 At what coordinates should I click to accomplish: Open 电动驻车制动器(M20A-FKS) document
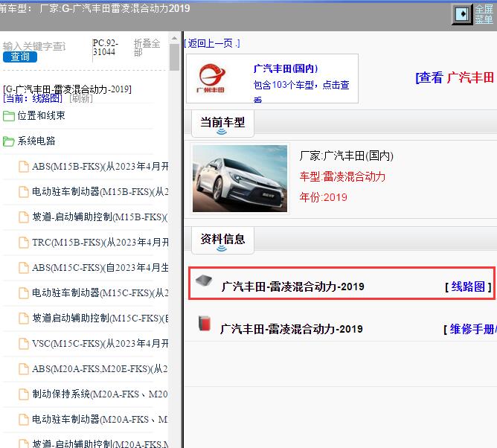(x=100, y=420)
